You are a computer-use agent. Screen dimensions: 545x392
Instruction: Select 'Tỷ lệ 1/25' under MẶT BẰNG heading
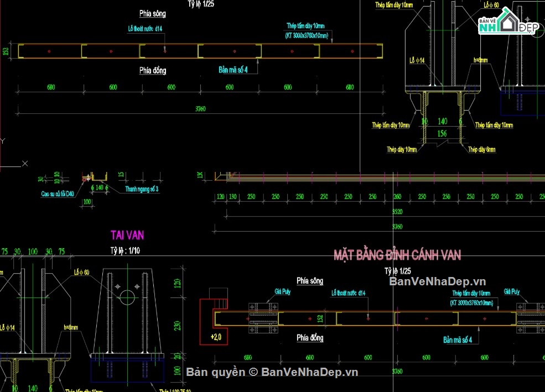coord(398,271)
